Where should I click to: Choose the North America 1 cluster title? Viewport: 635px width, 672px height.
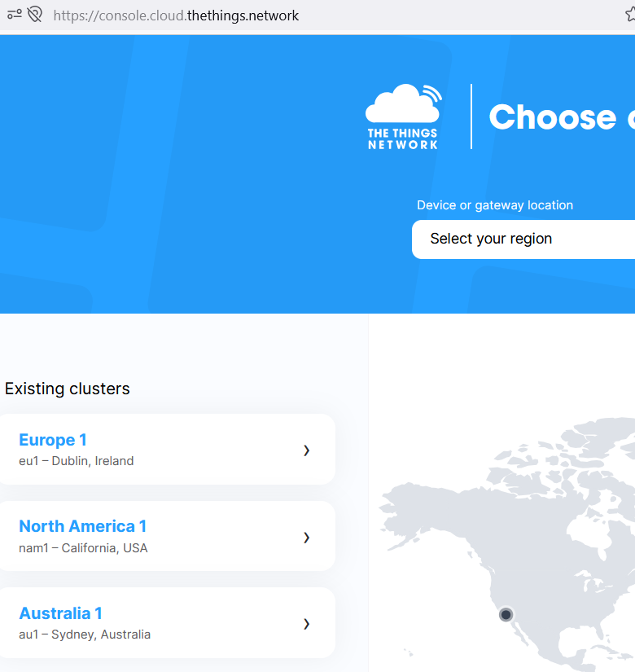(82, 526)
